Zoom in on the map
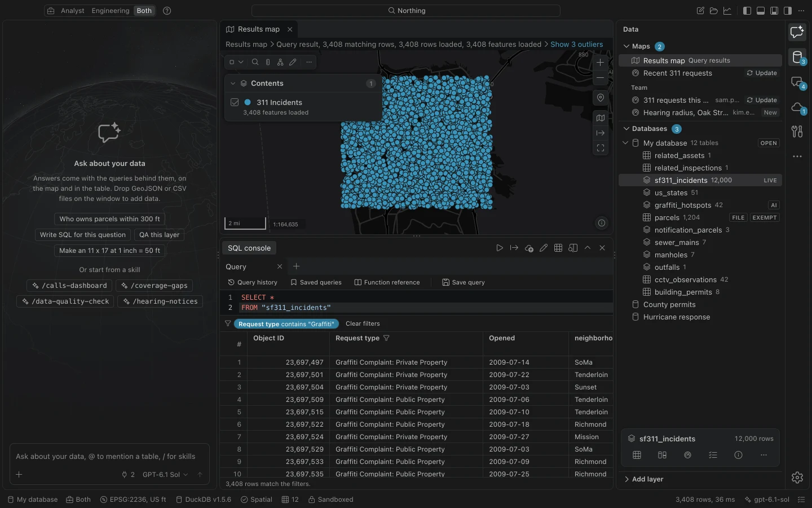 [601, 63]
